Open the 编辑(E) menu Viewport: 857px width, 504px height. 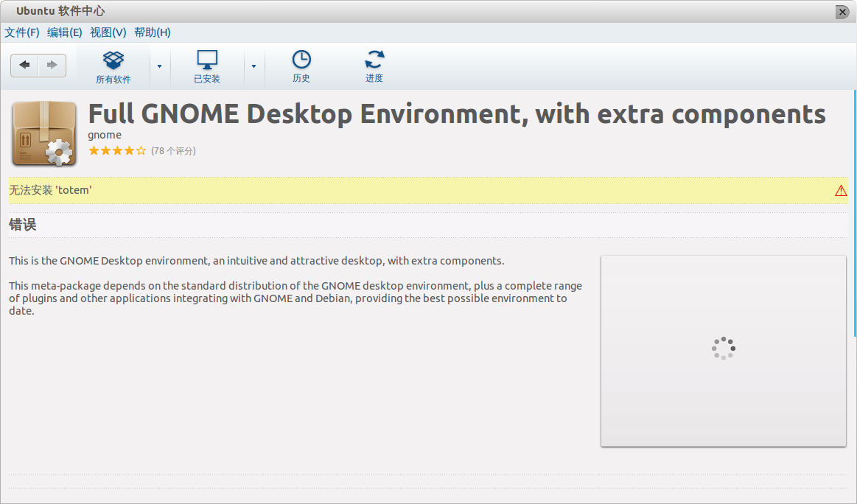(x=65, y=32)
